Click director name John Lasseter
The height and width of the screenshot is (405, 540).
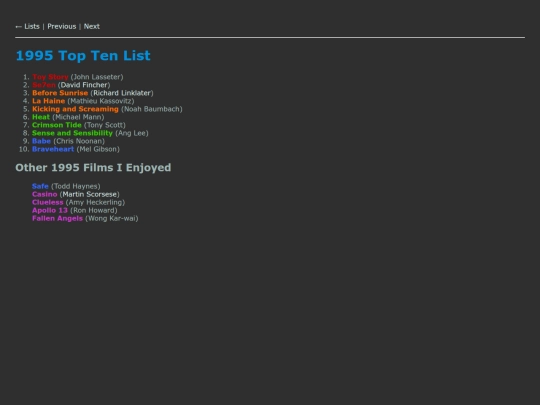coord(97,77)
